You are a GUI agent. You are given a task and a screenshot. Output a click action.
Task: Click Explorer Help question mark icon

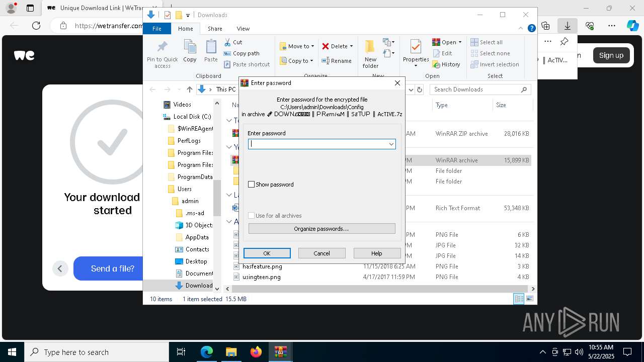[x=531, y=29]
